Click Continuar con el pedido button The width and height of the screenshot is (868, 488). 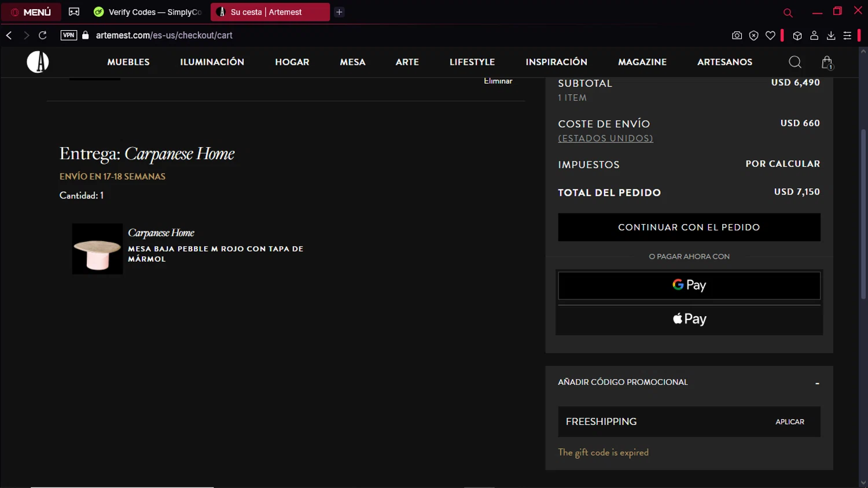coord(689,228)
